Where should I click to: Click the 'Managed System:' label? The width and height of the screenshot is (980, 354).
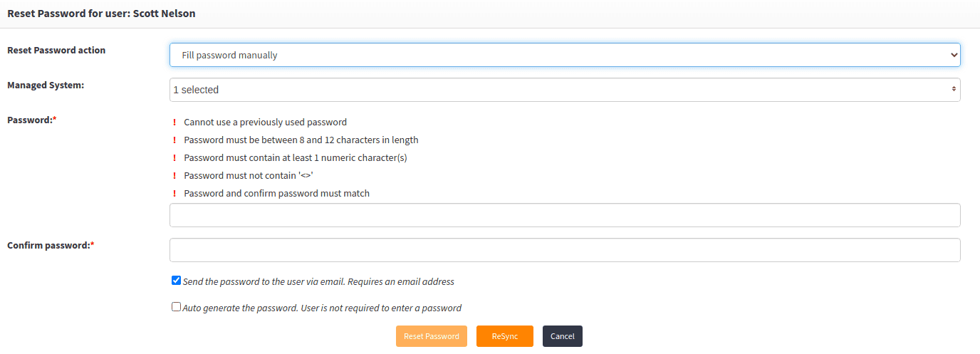tap(46, 85)
